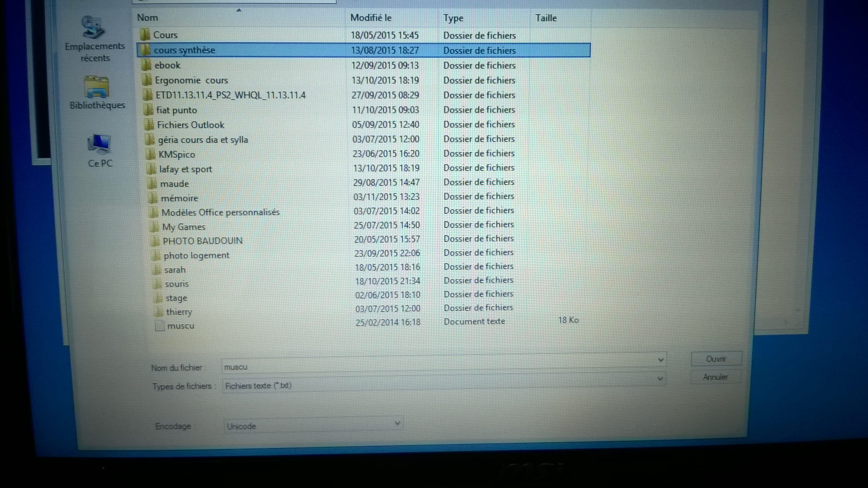Click the PHOTO BAUDOUIN folder icon
The width and height of the screenshot is (868, 488).
[155, 241]
